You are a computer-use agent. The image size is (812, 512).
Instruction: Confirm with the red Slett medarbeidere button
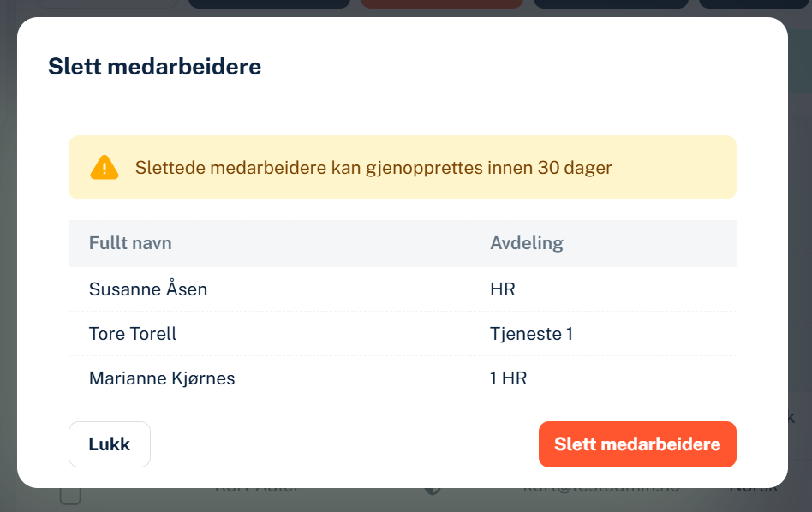click(637, 444)
